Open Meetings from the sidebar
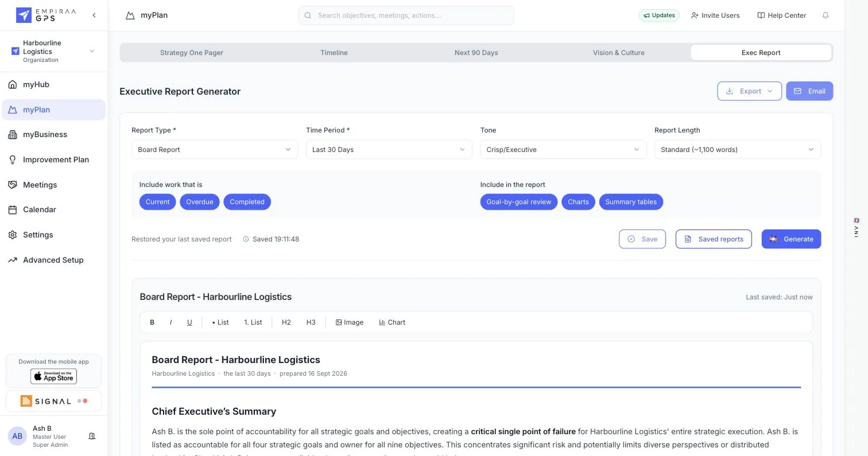868x456 pixels. point(53,185)
